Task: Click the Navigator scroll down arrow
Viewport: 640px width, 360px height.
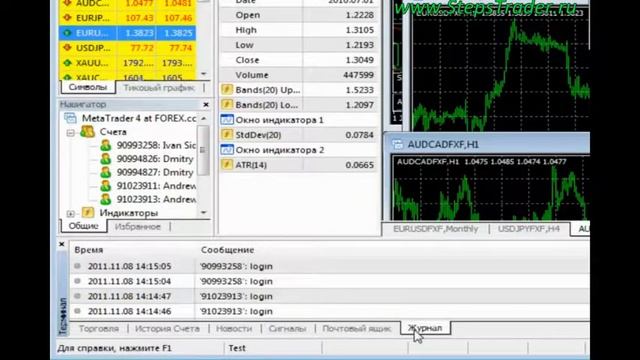Action: pyautogui.click(x=204, y=213)
